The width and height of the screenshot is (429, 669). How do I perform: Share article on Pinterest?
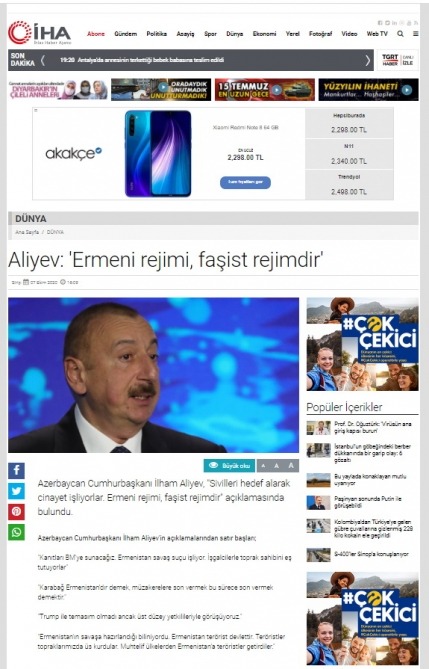pyautogui.click(x=16, y=512)
